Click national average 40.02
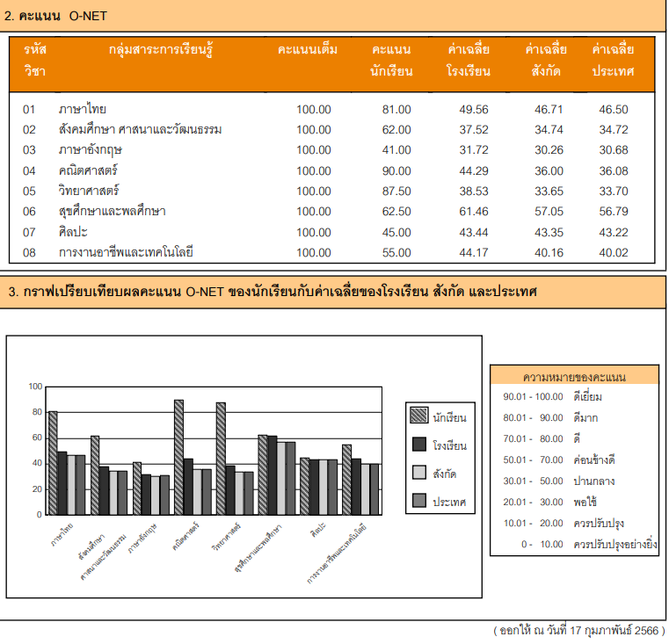 pyautogui.click(x=614, y=253)
